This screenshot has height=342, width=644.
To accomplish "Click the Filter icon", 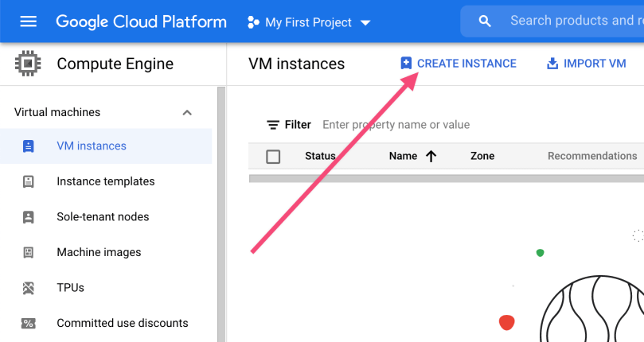I will point(273,125).
